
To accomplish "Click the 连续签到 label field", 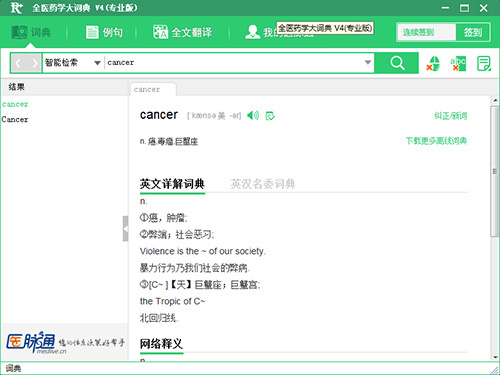I will tap(426, 32).
